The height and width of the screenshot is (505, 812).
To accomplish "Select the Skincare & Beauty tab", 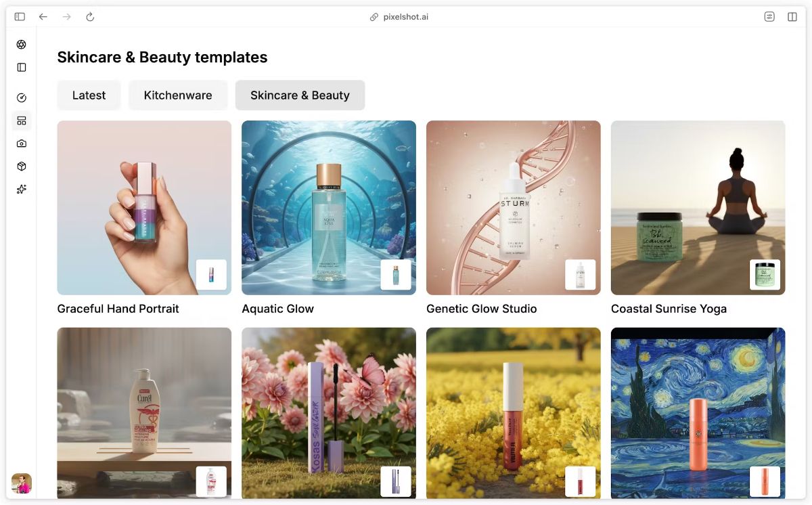I will 300,95.
